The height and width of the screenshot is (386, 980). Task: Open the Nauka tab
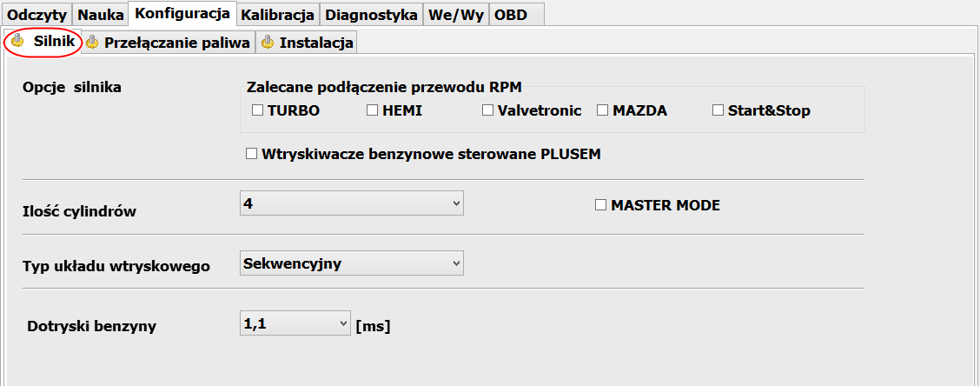coord(101,15)
